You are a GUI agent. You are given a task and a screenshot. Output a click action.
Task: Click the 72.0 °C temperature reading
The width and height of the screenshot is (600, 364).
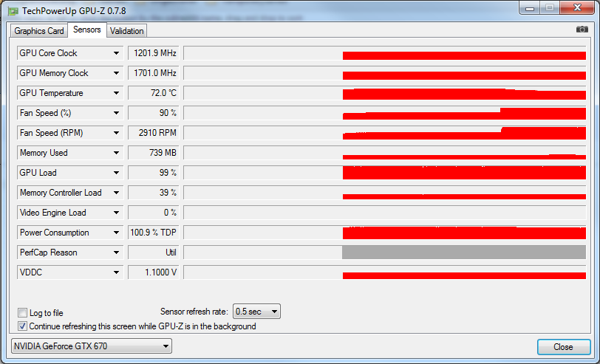pyautogui.click(x=154, y=93)
